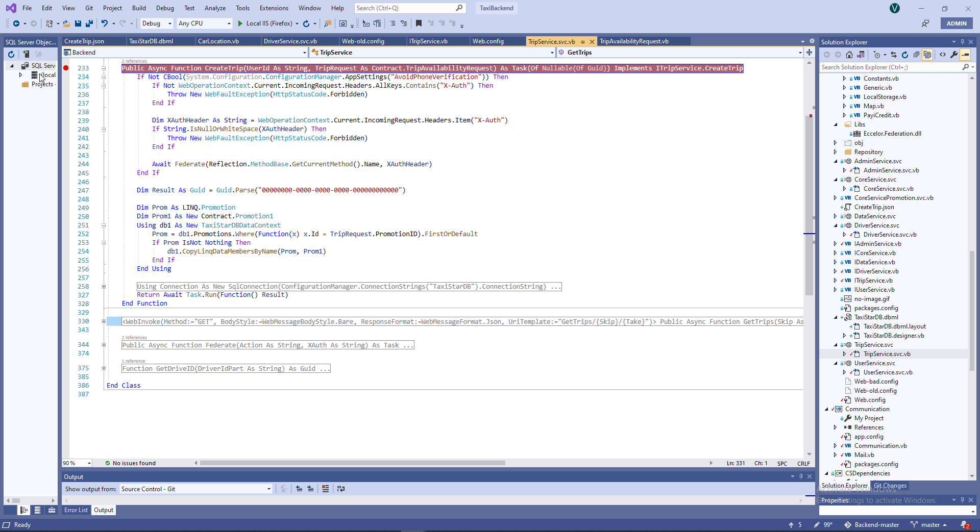Click the New Item toolbar icon

pyautogui.click(x=49, y=23)
